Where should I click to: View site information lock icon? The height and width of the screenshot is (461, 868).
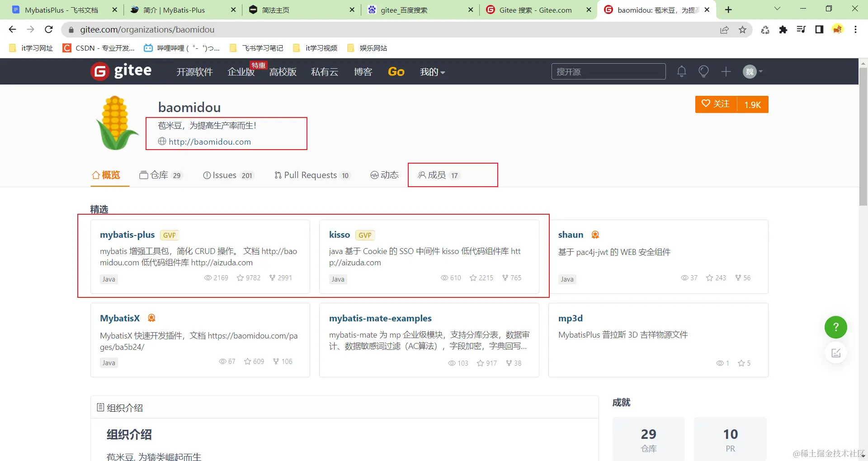pyautogui.click(x=71, y=30)
